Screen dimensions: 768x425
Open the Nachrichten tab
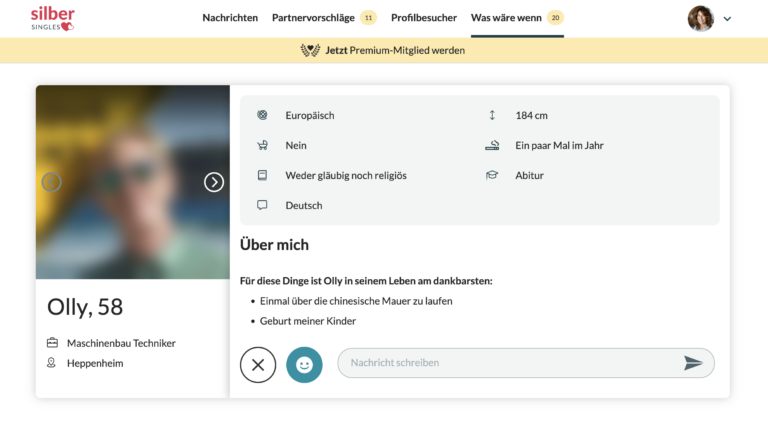[230, 18]
